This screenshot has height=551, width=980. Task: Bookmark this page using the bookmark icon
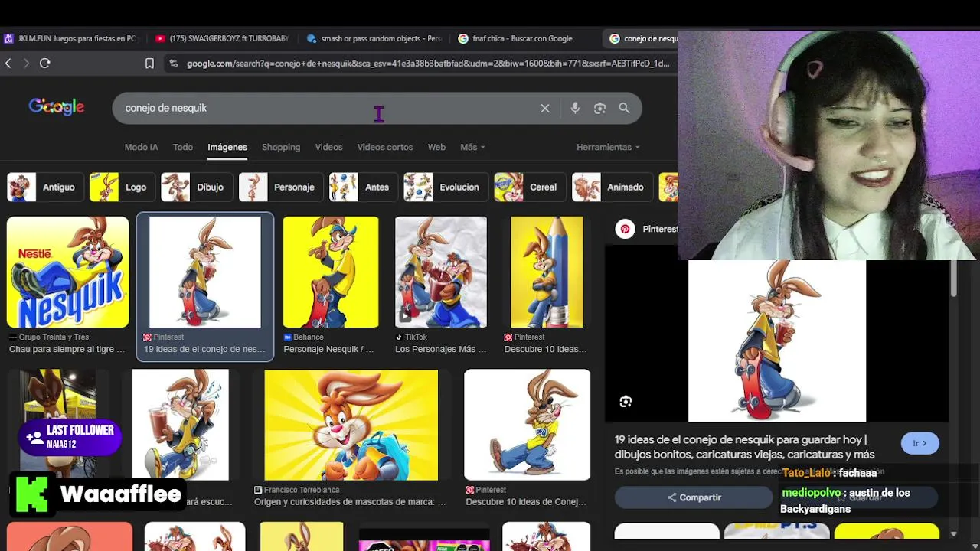(150, 64)
